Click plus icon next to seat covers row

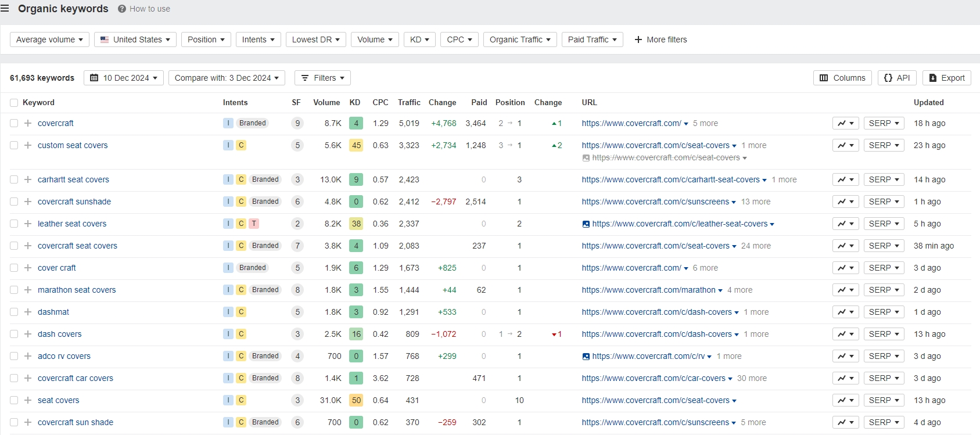pyautogui.click(x=28, y=400)
